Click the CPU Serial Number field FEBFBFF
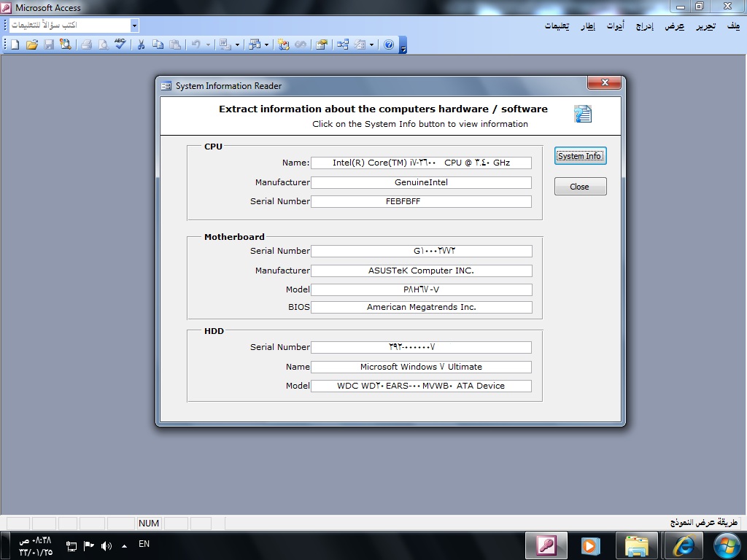Image resolution: width=747 pixels, height=560 pixels. 421,201
